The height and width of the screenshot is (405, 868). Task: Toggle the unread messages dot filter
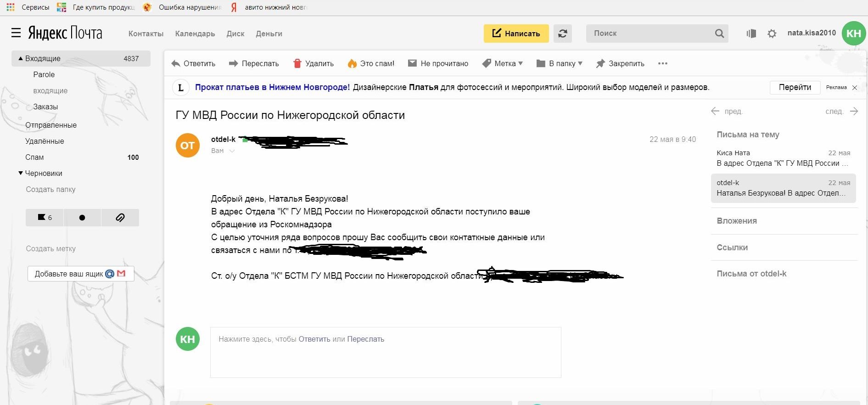tap(82, 218)
